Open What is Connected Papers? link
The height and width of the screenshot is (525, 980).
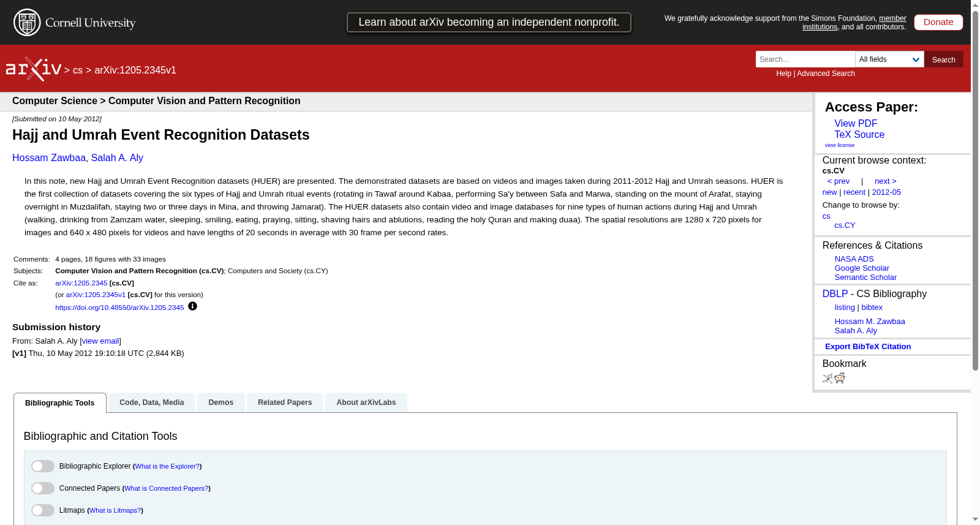pos(167,489)
